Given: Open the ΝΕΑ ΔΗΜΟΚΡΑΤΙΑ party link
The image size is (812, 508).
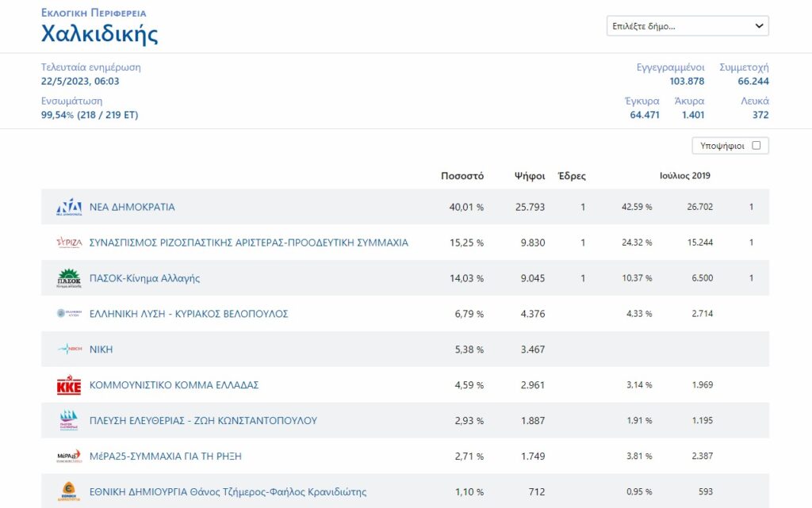Looking at the screenshot, I should (132, 207).
